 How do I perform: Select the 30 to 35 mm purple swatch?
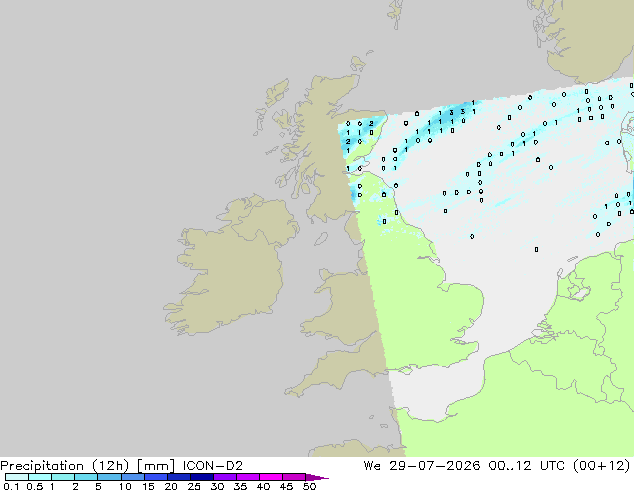[x=225, y=477]
